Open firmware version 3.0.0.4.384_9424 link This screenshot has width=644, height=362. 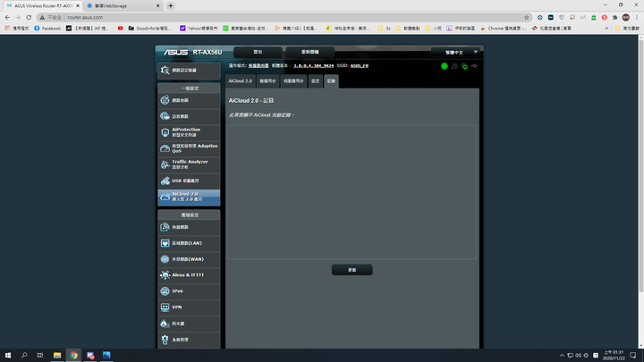(313, 65)
